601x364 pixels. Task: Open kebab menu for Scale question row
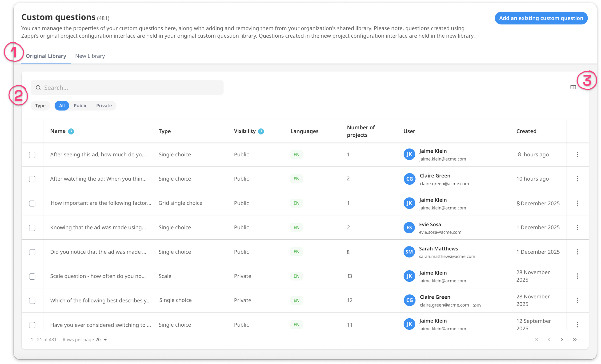577,276
